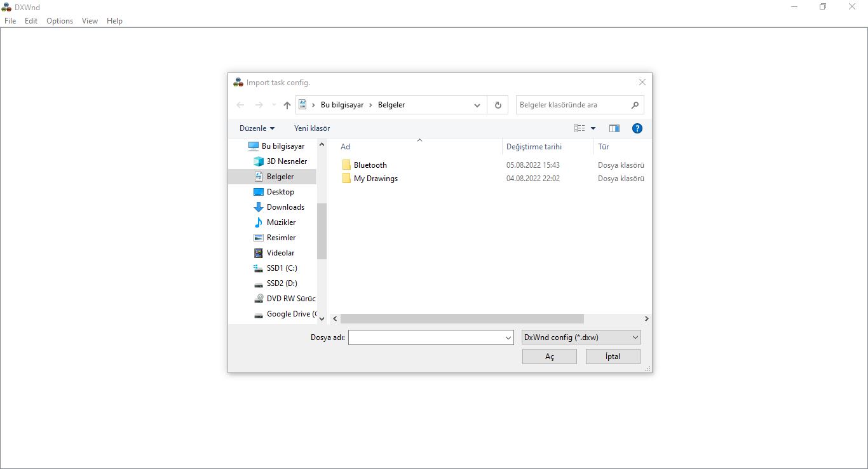Select 'Belgeler' in navigation pane

click(x=280, y=177)
